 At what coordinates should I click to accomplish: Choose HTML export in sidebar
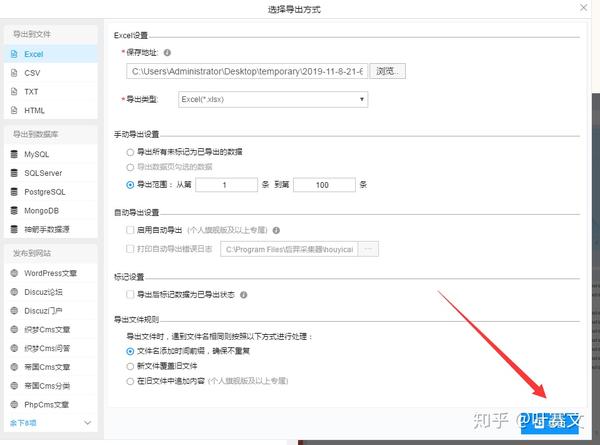(x=51, y=110)
